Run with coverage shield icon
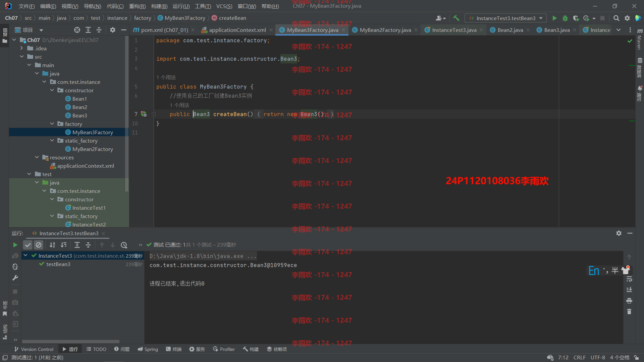This screenshot has height=362, width=644. (x=576, y=18)
